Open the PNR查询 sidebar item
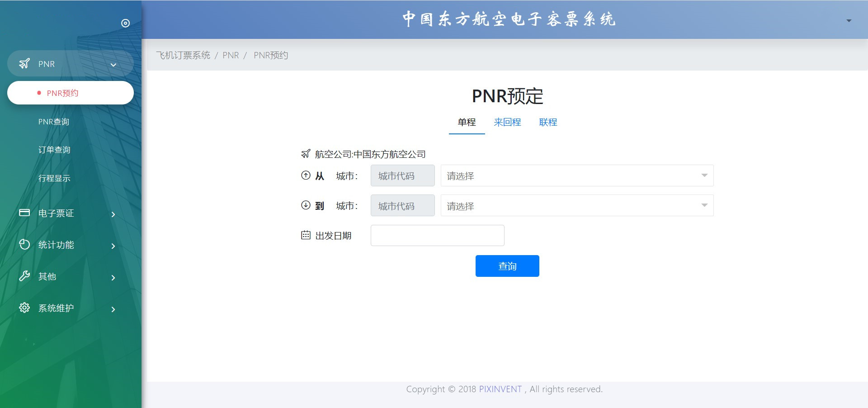This screenshot has width=868, height=408. [54, 122]
